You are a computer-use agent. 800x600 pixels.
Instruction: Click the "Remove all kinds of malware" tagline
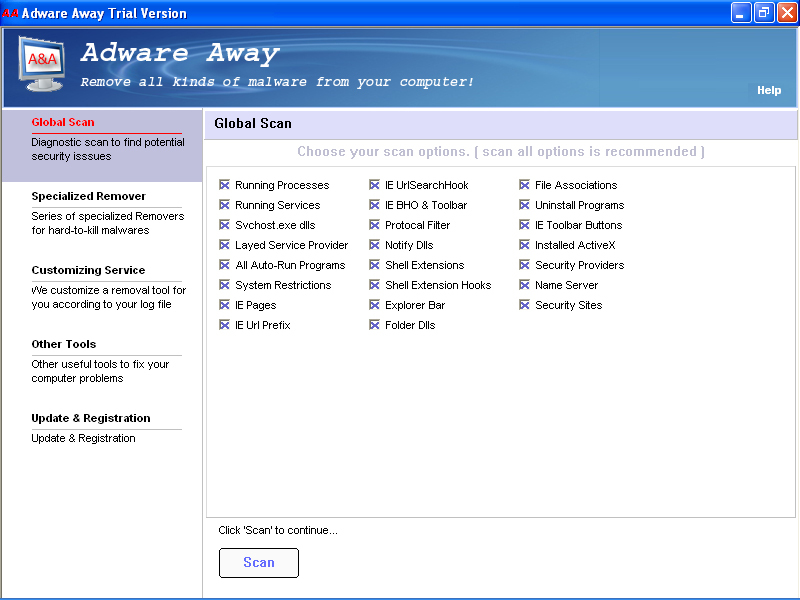[x=277, y=82]
